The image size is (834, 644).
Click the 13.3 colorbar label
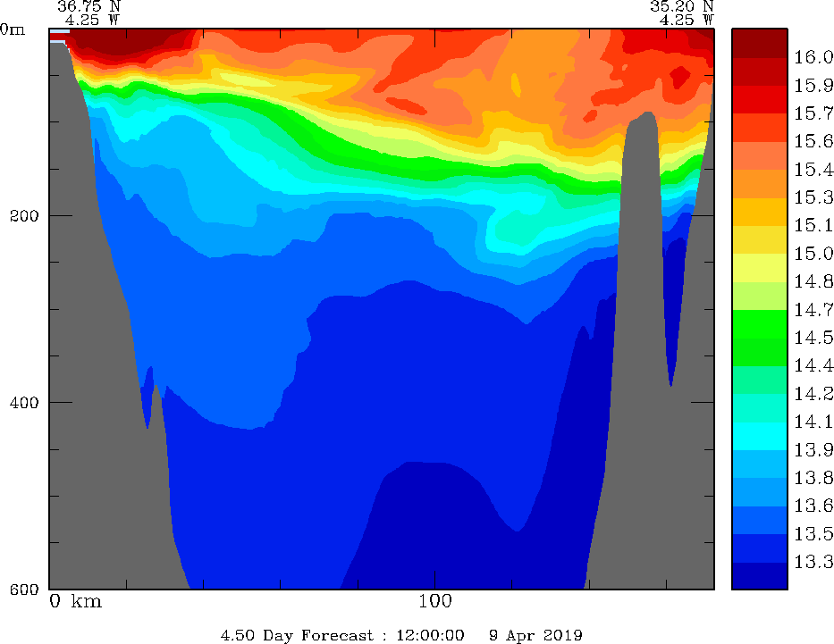coord(813,562)
